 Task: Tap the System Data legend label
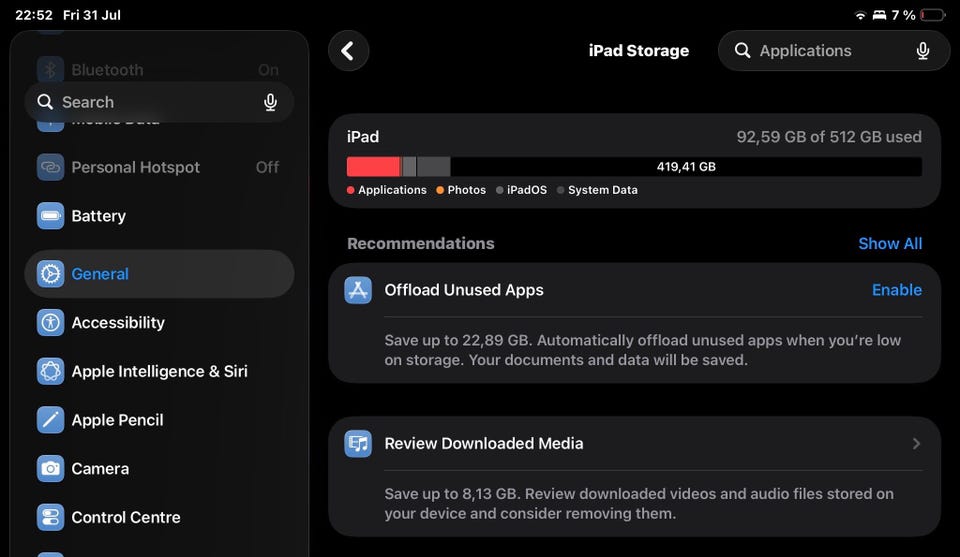[x=602, y=190]
